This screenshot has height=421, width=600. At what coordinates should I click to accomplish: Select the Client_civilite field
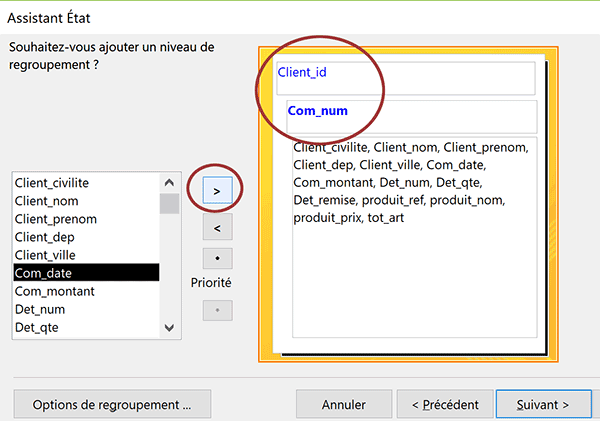(86, 183)
